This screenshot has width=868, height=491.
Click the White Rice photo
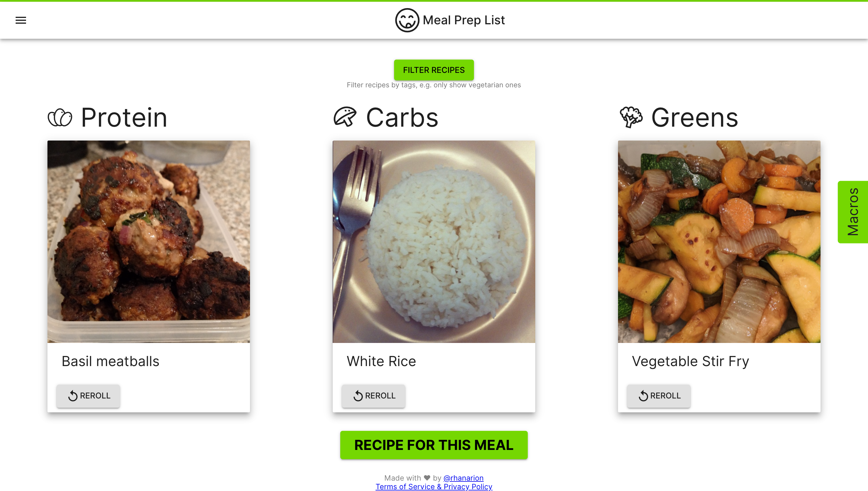click(433, 241)
